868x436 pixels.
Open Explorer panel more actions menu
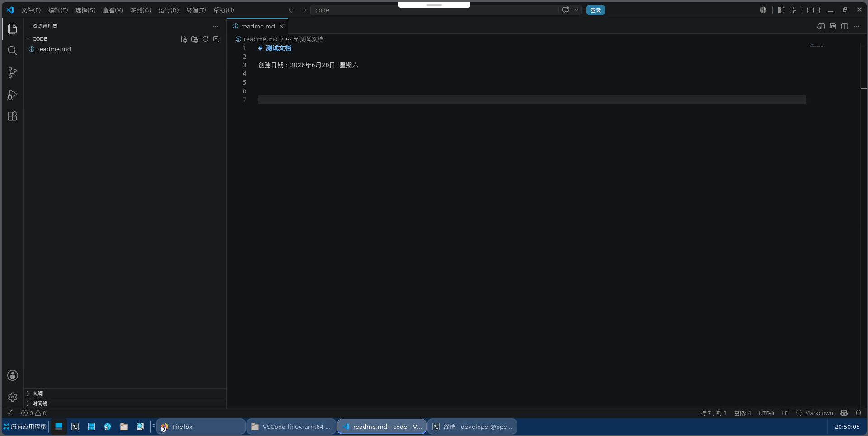pyautogui.click(x=216, y=26)
